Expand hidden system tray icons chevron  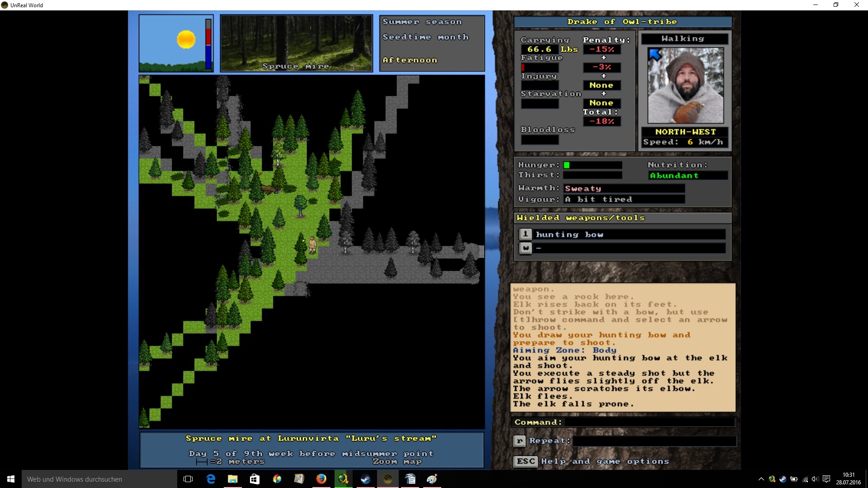click(x=761, y=479)
